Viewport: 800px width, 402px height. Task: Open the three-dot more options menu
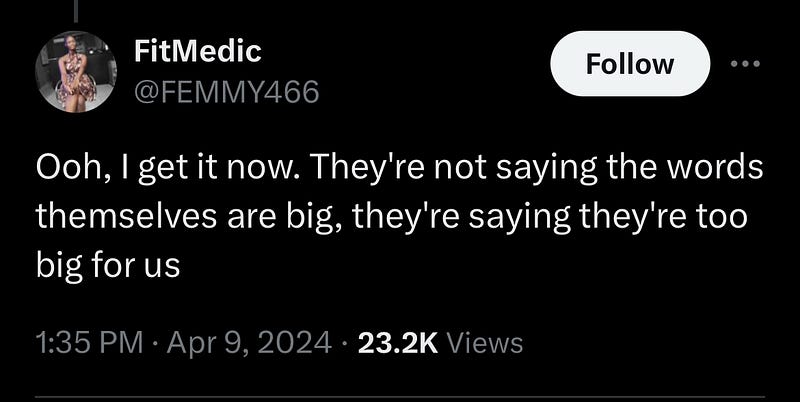pos(745,64)
